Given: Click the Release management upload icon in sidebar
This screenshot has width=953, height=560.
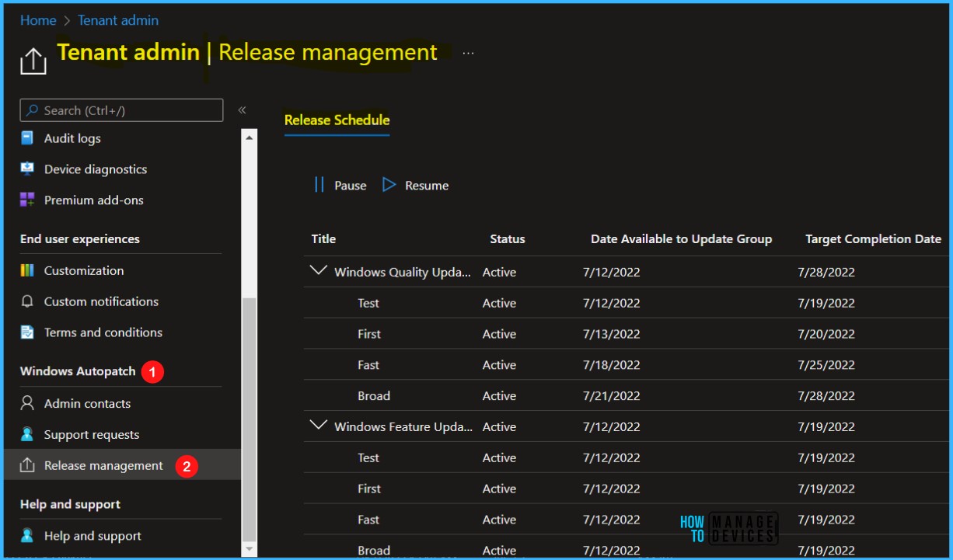Looking at the screenshot, I should [27, 465].
